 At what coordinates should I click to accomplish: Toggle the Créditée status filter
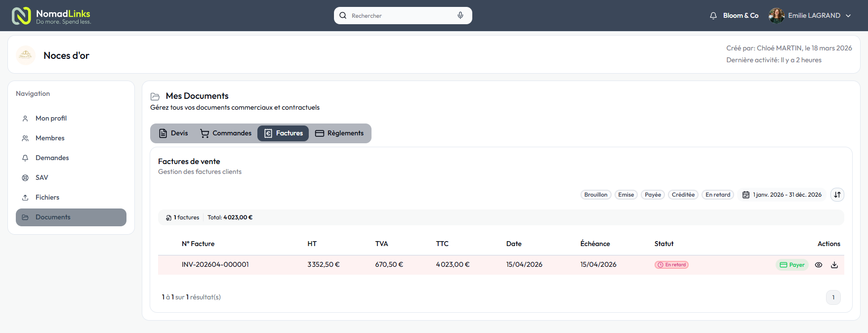tap(683, 195)
